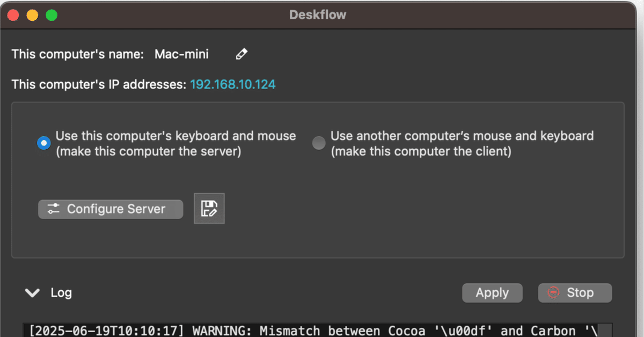The height and width of the screenshot is (337, 644).
Task: Click the computer name "Mac-mini"
Action: click(x=181, y=54)
